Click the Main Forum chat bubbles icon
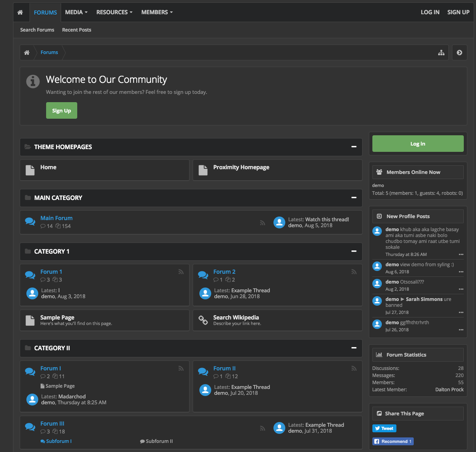476x452 pixels. click(30, 222)
